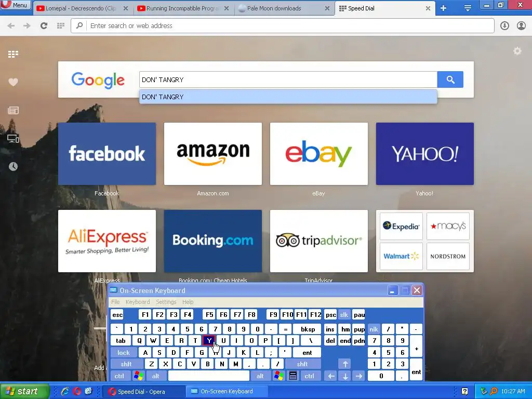Open On-Screen Keyboard Keyboard menu
Screen dimensions: 532x399
coord(137,302)
